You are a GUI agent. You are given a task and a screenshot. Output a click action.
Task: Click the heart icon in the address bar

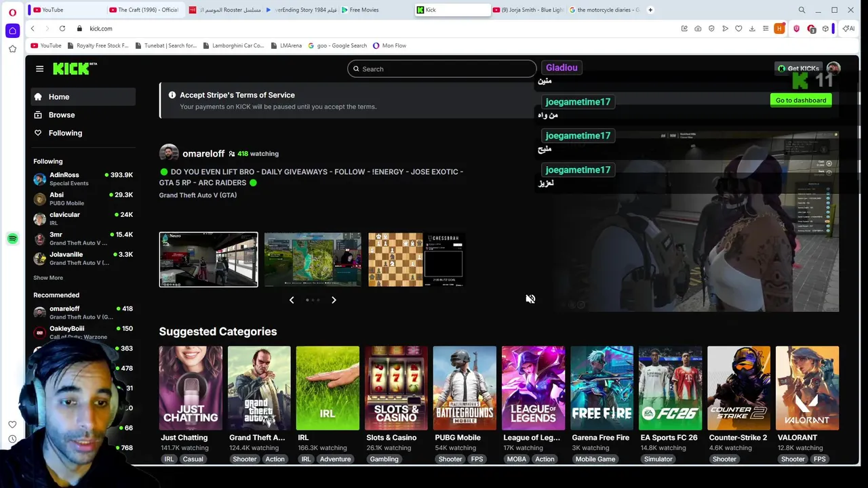738,28
